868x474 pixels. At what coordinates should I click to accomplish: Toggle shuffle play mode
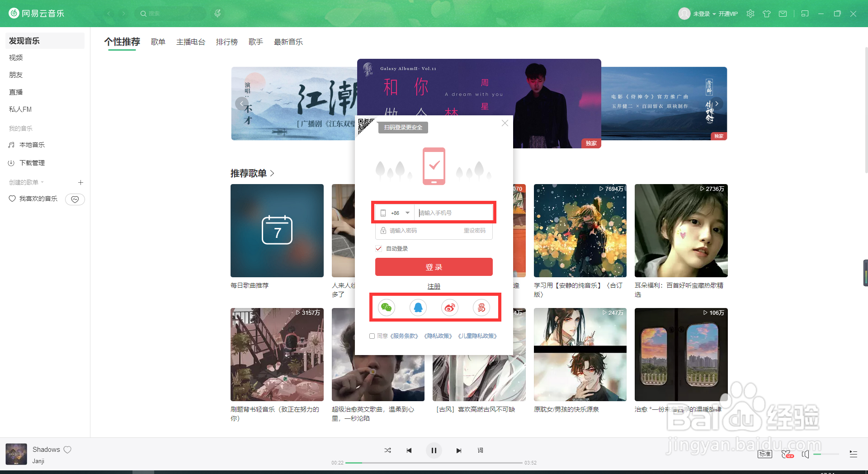tap(387, 450)
